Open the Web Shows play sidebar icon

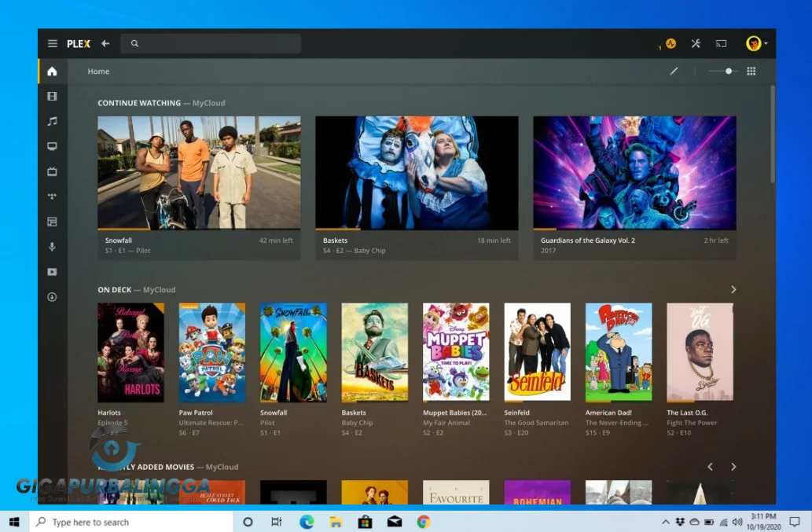(x=53, y=272)
